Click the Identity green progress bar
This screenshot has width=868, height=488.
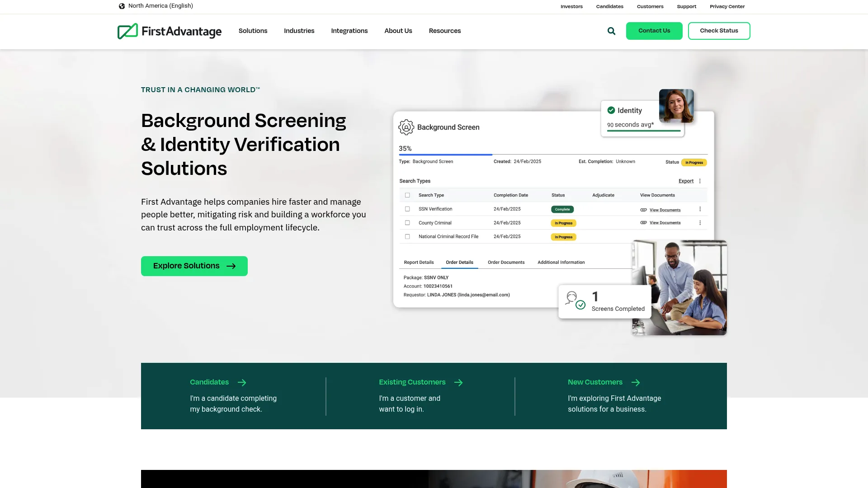pyautogui.click(x=643, y=131)
